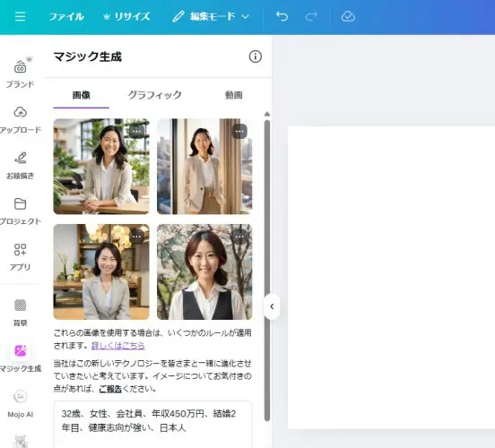Open the お絵描き drawing tool

(x=21, y=166)
